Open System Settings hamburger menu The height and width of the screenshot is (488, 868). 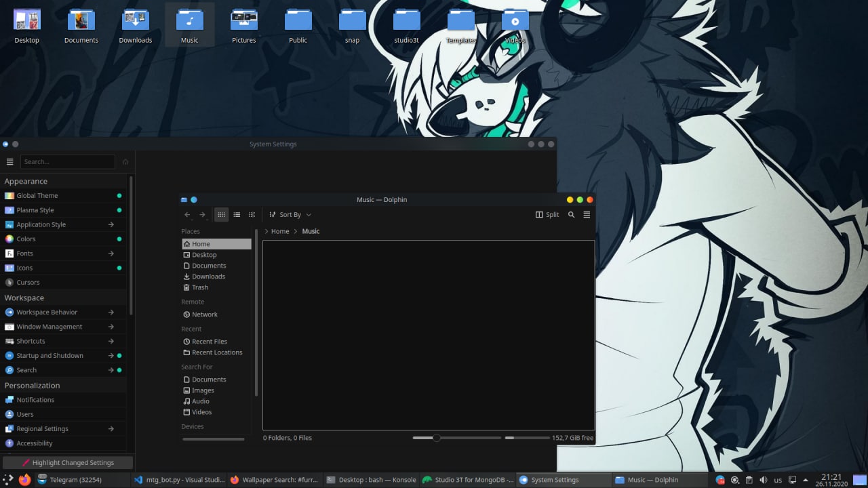9,162
